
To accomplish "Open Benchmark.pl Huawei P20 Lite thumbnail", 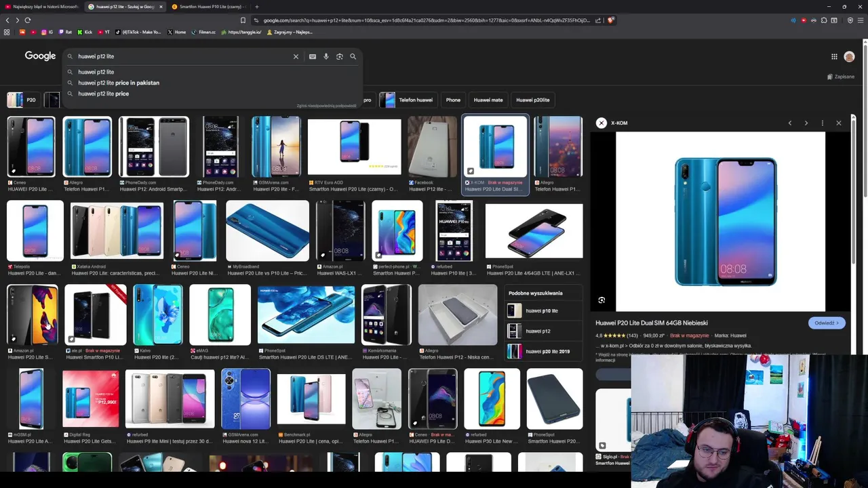I will tap(311, 399).
